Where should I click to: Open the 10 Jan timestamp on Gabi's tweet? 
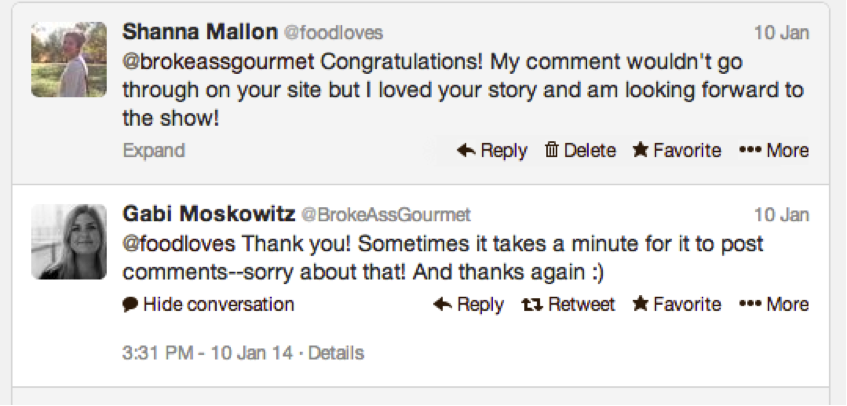coord(782,215)
